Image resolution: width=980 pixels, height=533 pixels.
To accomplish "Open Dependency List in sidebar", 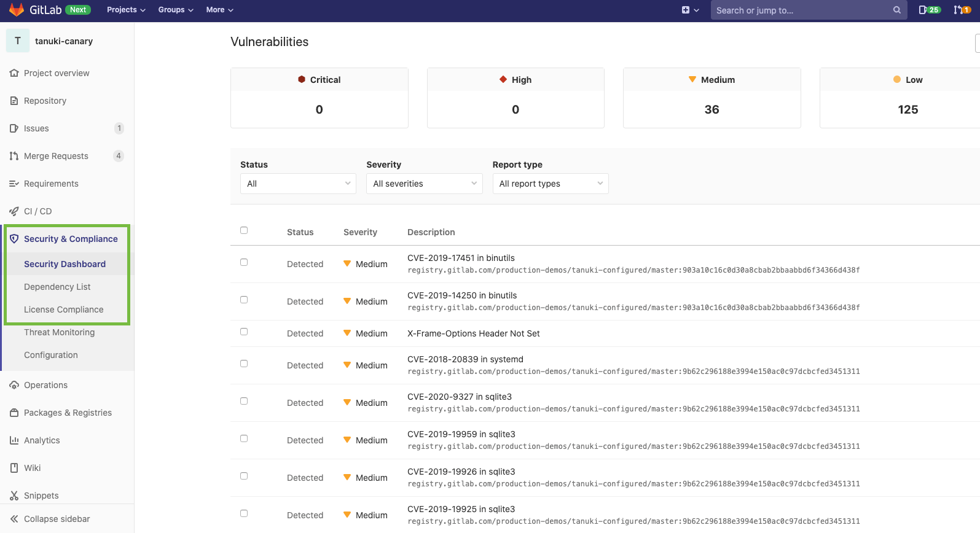I will [x=57, y=287].
